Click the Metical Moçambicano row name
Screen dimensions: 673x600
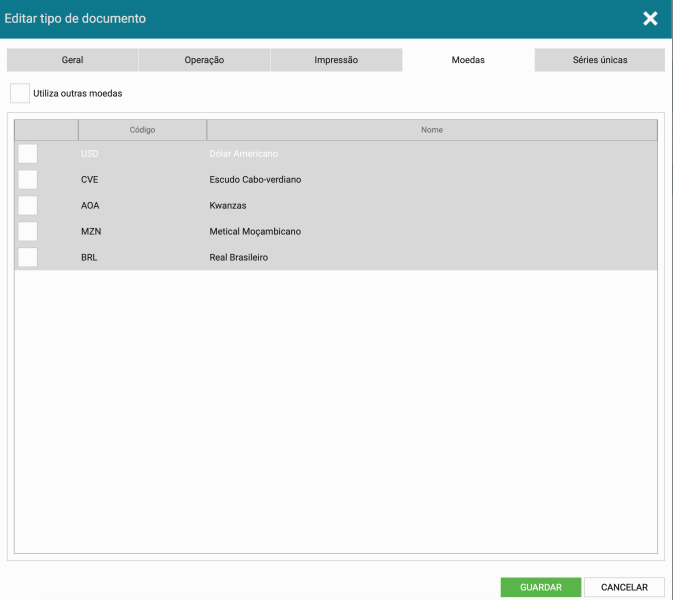[255, 232]
